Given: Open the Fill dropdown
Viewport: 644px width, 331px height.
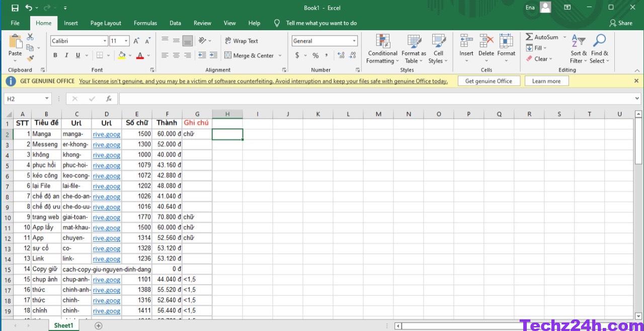Looking at the screenshot, I should coord(536,48).
